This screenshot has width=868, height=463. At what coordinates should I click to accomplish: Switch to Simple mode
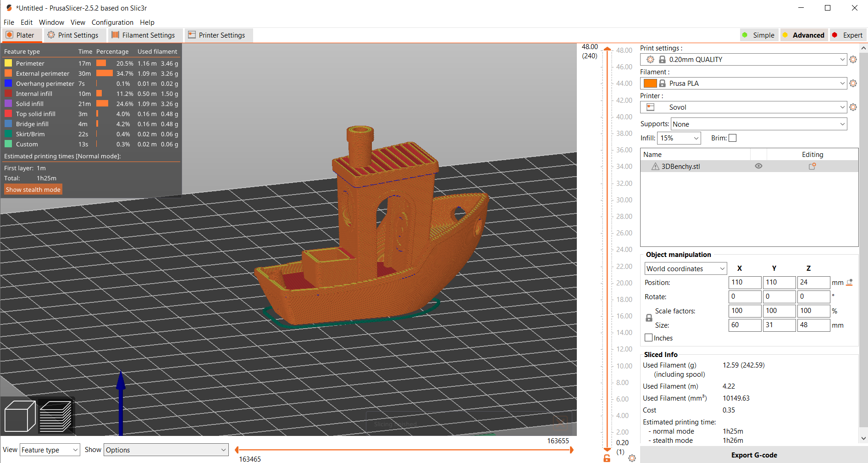click(x=759, y=35)
